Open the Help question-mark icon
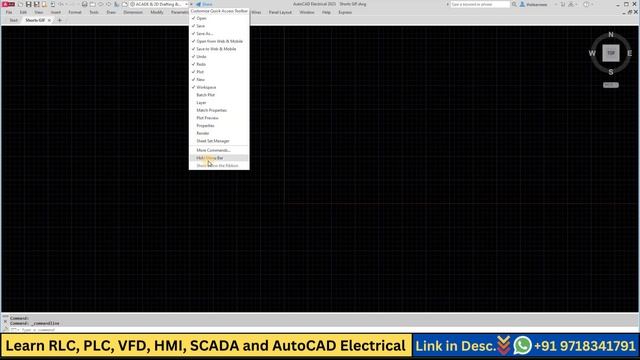Image resolution: width=640 pixels, height=360 pixels. 586,4
